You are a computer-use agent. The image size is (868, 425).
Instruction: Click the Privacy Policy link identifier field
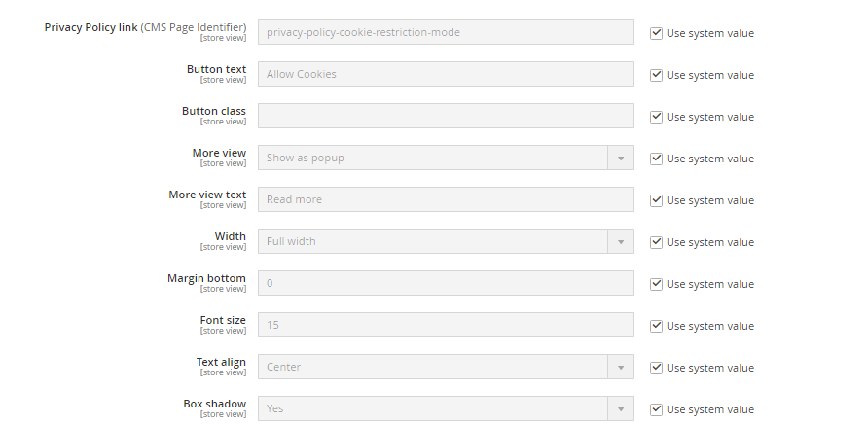click(x=446, y=32)
